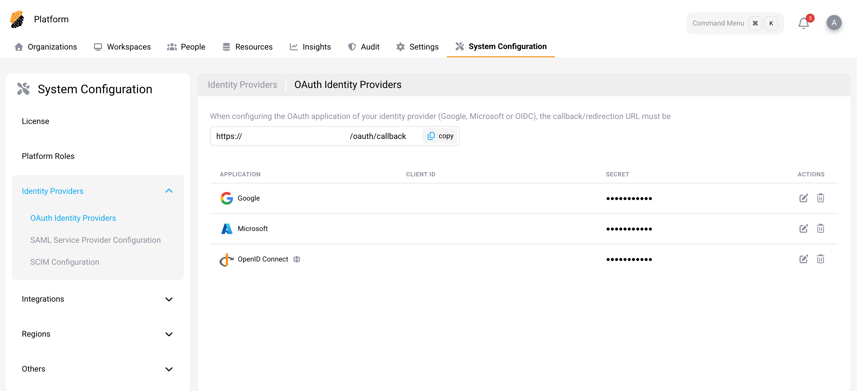Open the Settings tab
The width and height of the screenshot is (857, 391).
coord(417,47)
